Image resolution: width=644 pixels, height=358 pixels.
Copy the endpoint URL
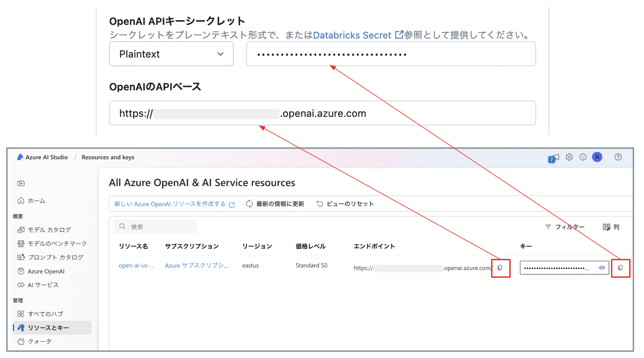(500, 268)
